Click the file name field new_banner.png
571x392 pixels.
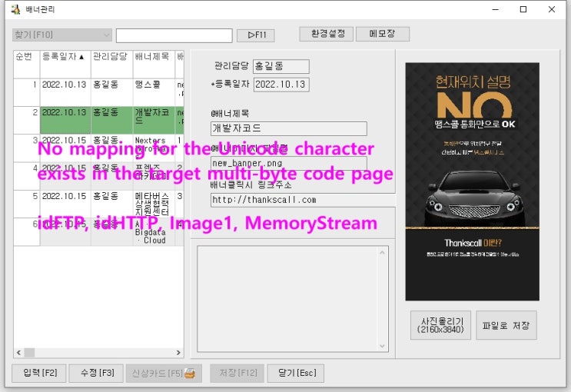(288, 163)
